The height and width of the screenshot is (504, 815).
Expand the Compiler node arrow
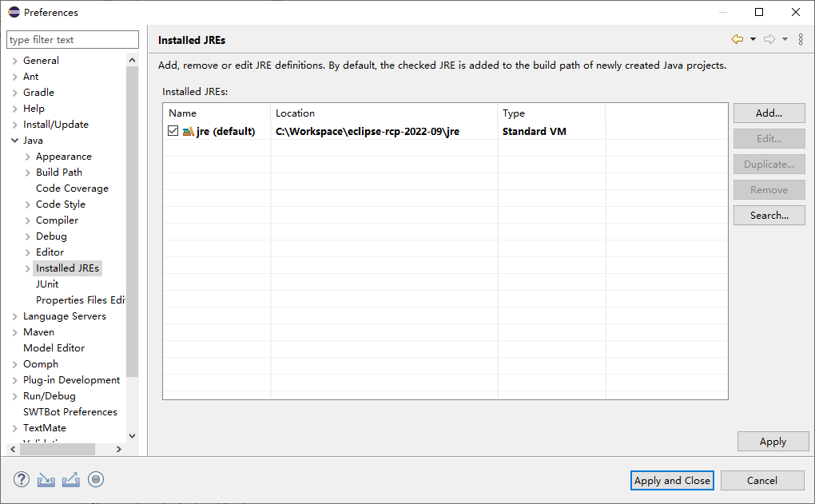(27, 220)
